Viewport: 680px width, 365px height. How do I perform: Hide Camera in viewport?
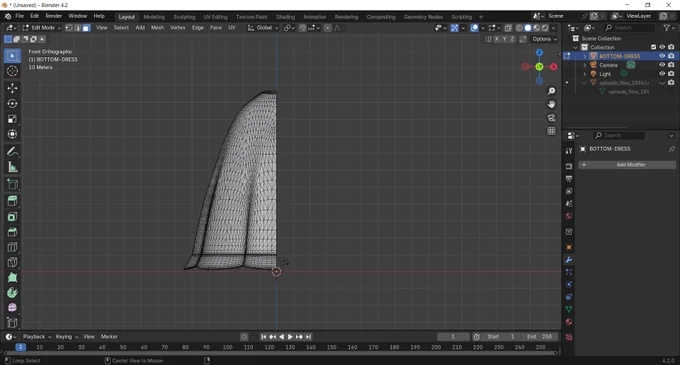click(x=662, y=65)
